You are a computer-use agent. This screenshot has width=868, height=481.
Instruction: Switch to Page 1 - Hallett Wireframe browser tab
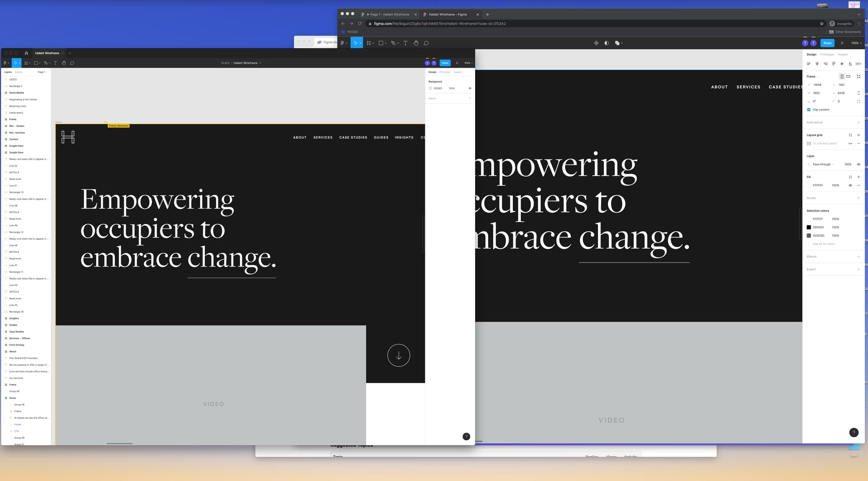[x=389, y=14]
